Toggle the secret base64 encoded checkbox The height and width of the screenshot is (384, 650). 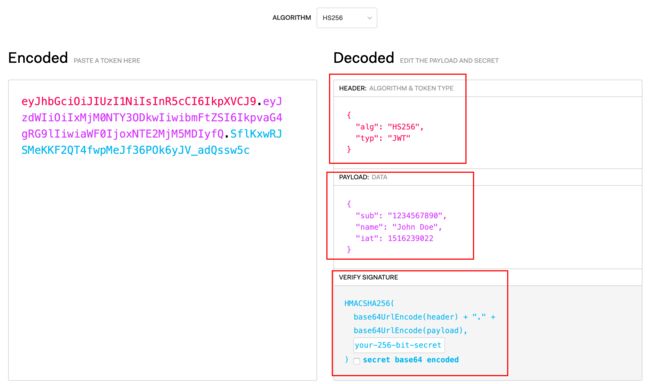tap(357, 360)
